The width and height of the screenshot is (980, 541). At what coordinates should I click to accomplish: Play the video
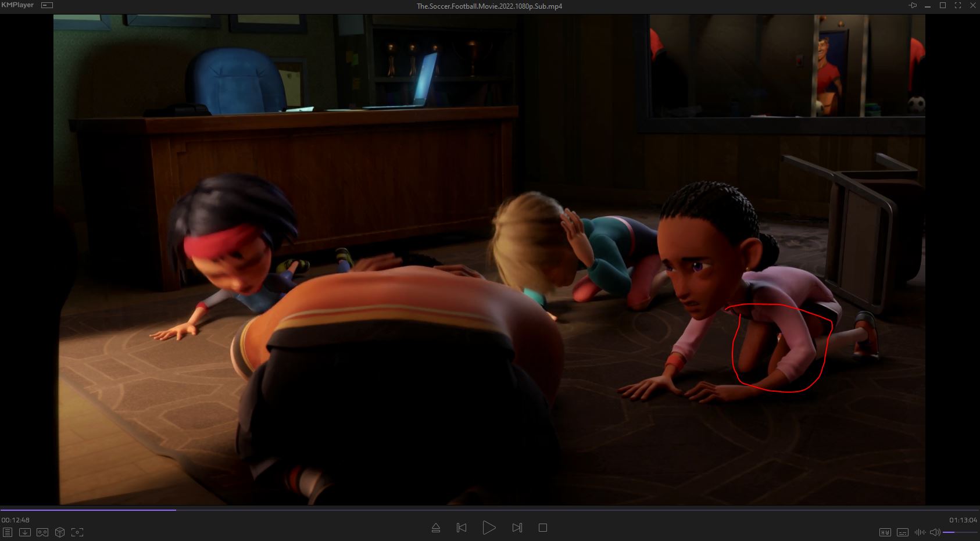click(489, 528)
